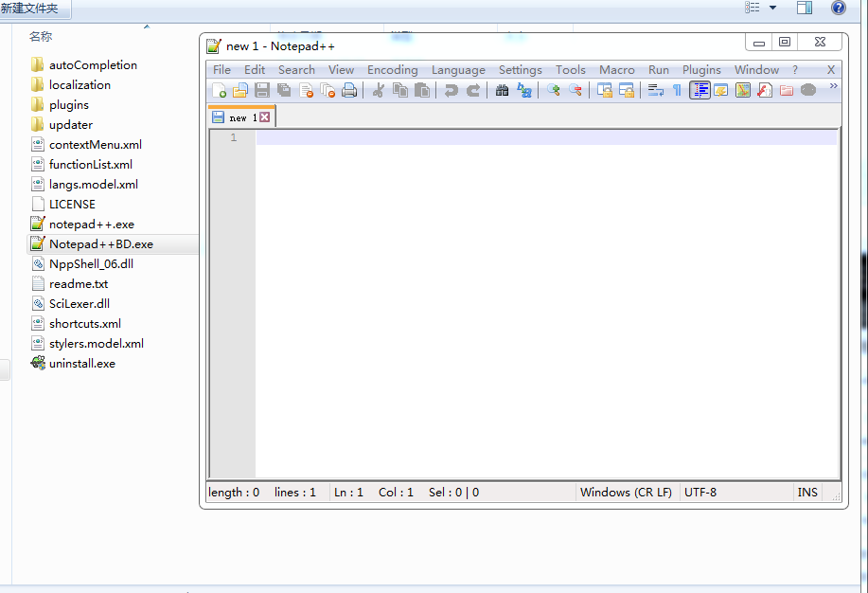Click the Save All toolbar icon
Screen dimensions: 868x593
(284, 90)
